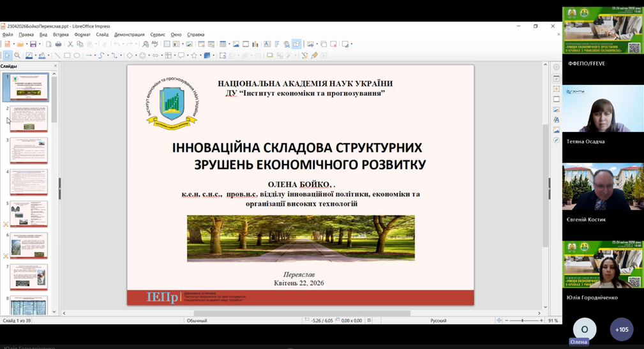Click the zoom slider in status bar

(x=523, y=320)
